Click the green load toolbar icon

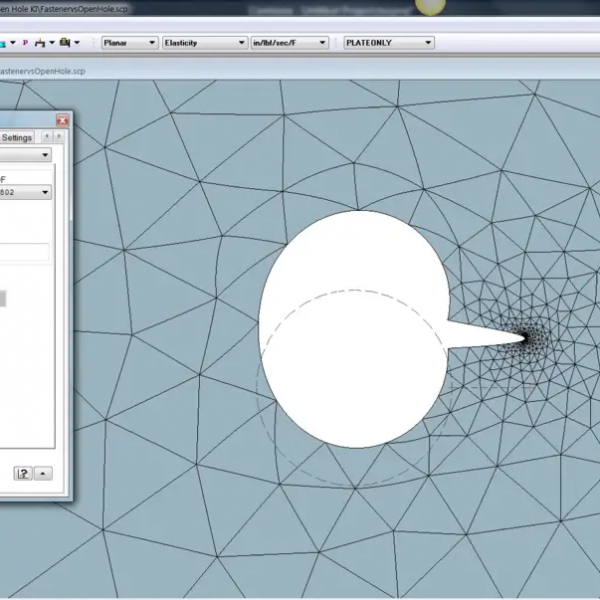(65, 42)
